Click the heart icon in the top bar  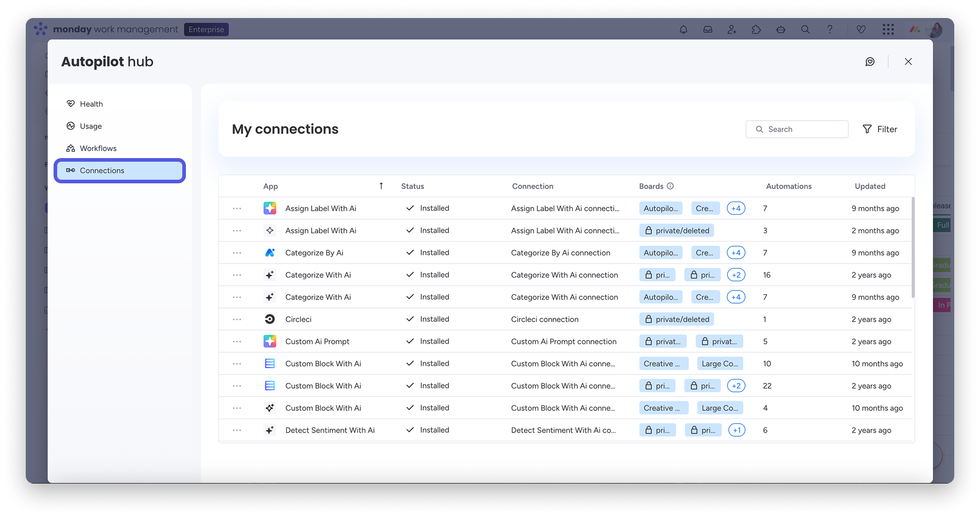tap(861, 29)
